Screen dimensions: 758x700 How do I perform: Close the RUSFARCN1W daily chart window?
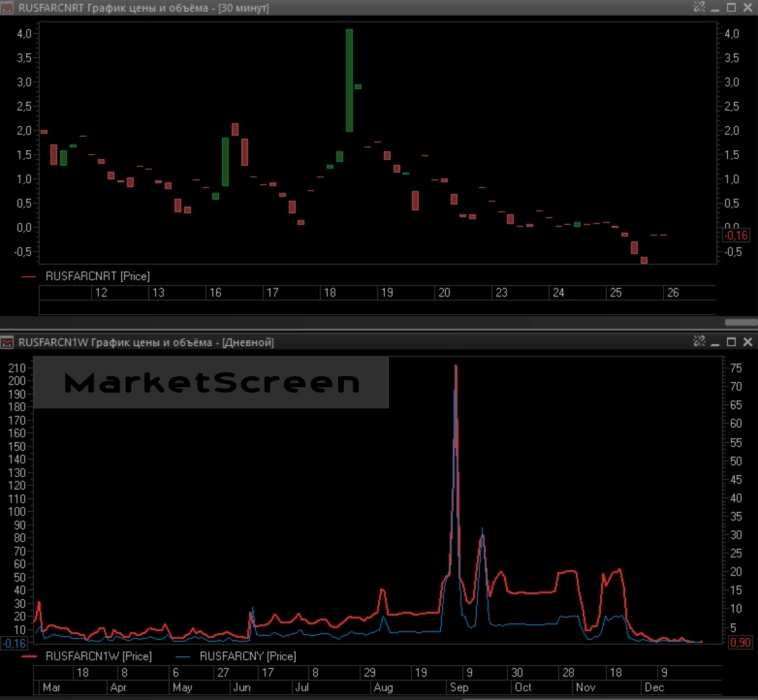(747, 342)
